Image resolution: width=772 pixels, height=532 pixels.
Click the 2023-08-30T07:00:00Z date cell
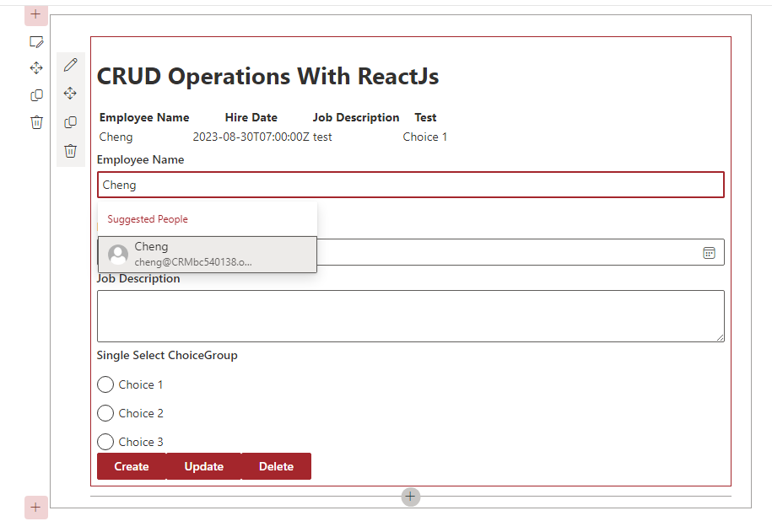(x=251, y=137)
